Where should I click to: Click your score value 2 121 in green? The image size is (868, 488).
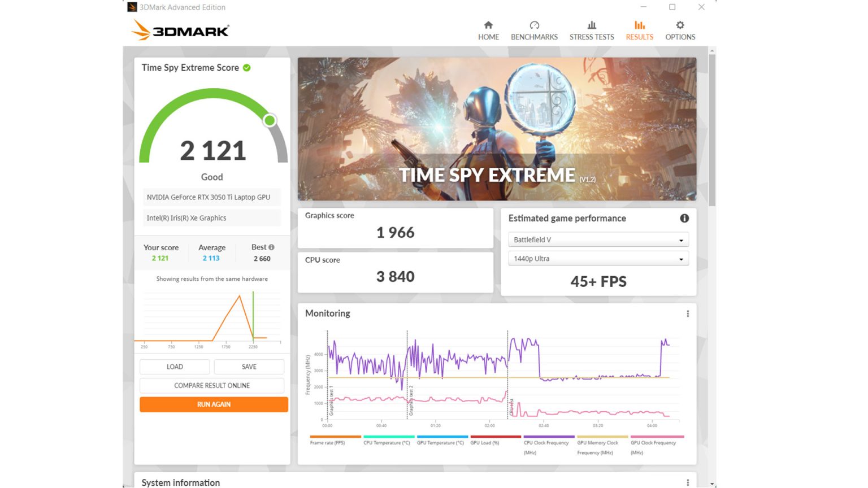(x=160, y=258)
